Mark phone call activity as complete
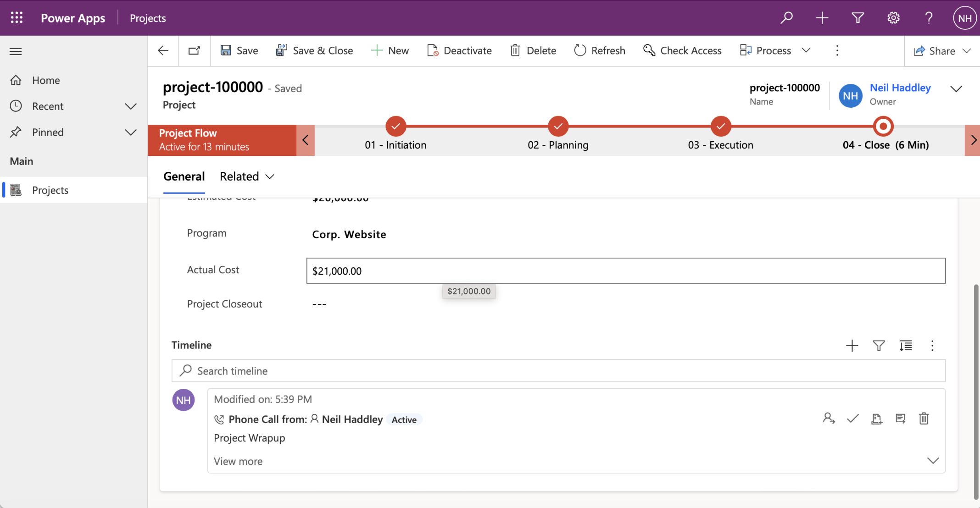The image size is (980, 508). pyautogui.click(x=852, y=419)
